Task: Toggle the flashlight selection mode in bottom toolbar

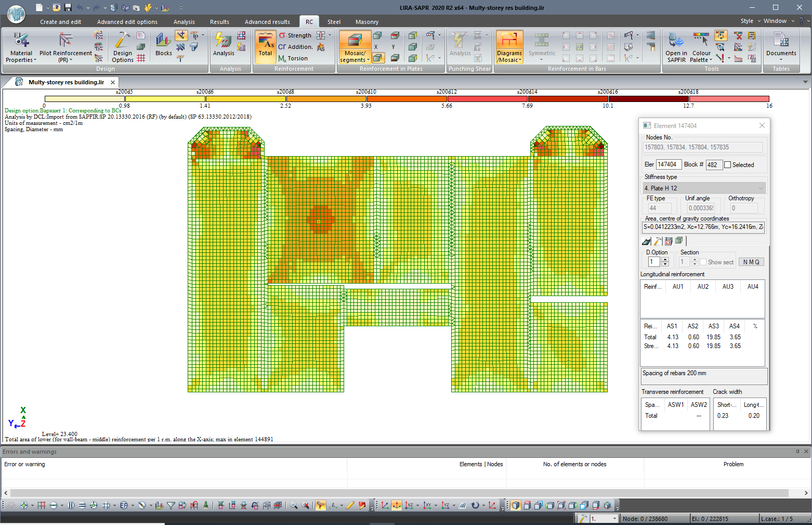Action: tap(321, 505)
